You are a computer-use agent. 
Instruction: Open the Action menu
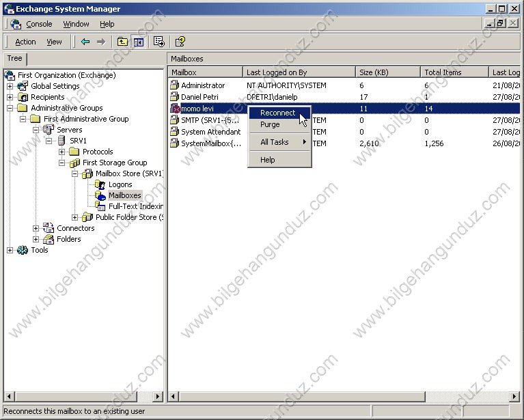25,42
